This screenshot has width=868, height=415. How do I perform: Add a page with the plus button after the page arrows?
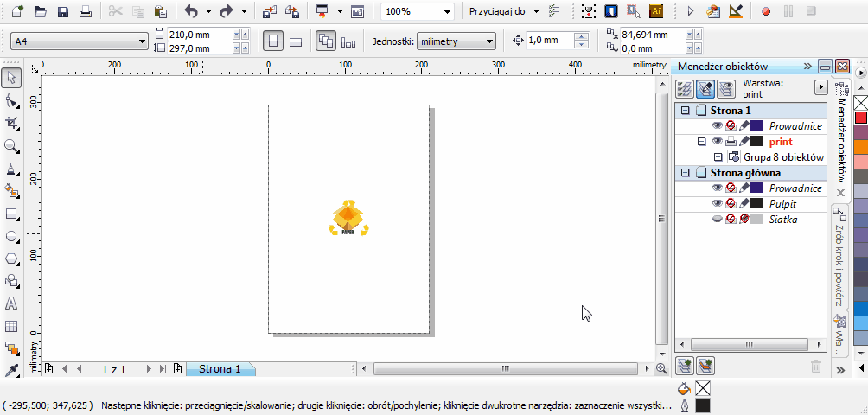click(x=178, y=368)
